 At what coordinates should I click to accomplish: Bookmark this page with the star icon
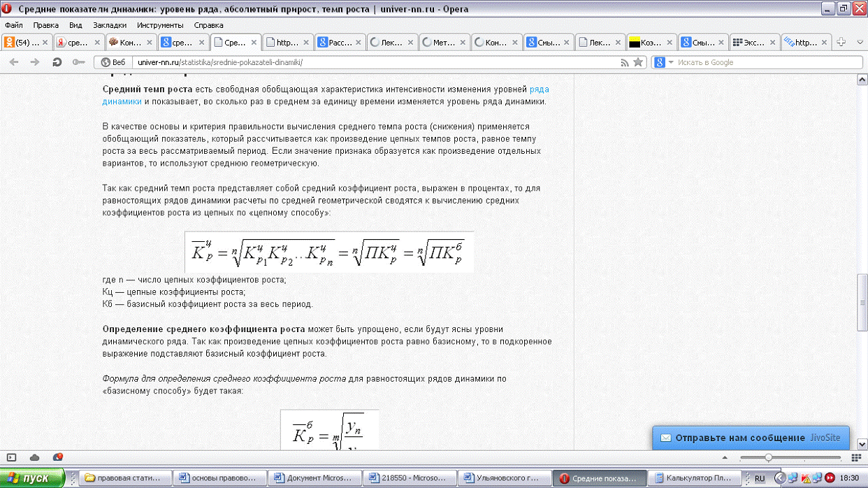(x=638, y=62)
